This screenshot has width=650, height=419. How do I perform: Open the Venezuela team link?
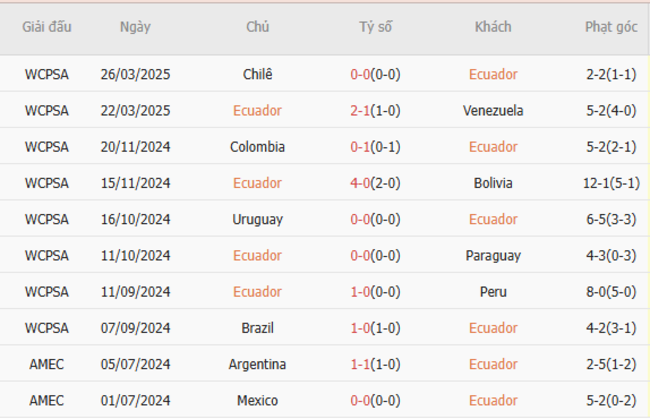tap(493, 111)
